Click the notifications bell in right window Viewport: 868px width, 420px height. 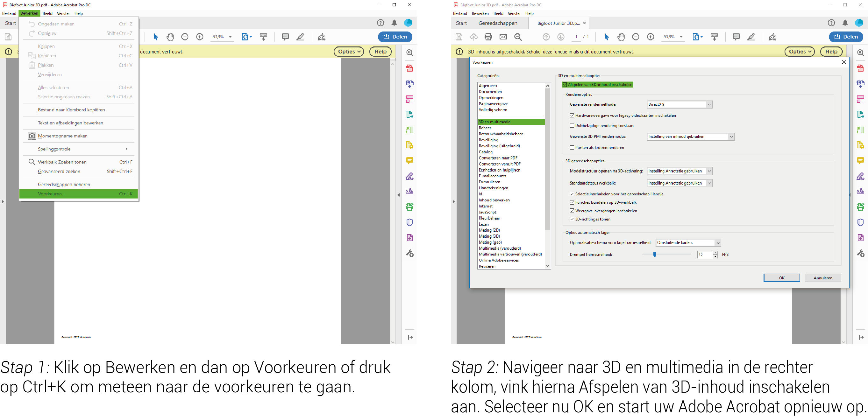click(x=845, y=23)
